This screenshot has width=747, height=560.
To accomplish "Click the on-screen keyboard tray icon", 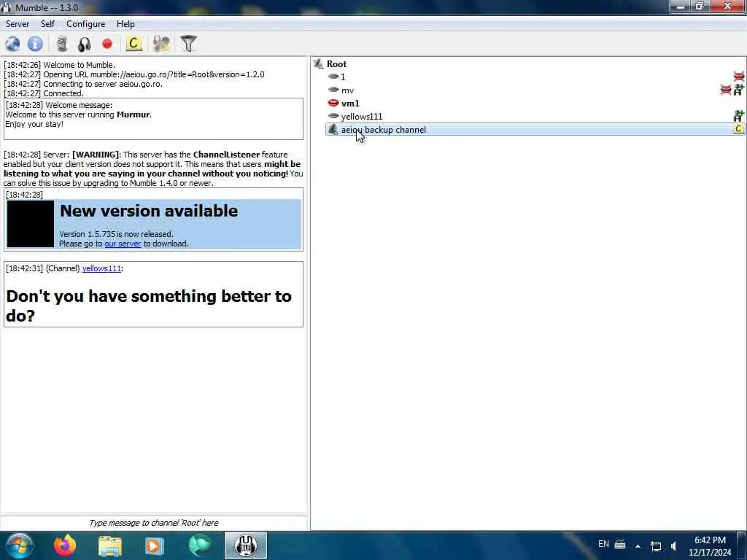I will [x=620, y=544].
